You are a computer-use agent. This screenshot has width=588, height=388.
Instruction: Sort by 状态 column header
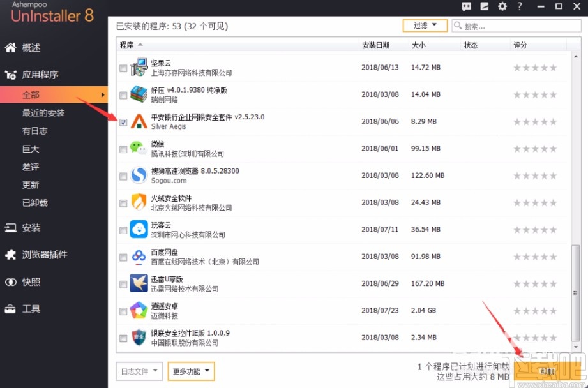click(x=485, y=45)
